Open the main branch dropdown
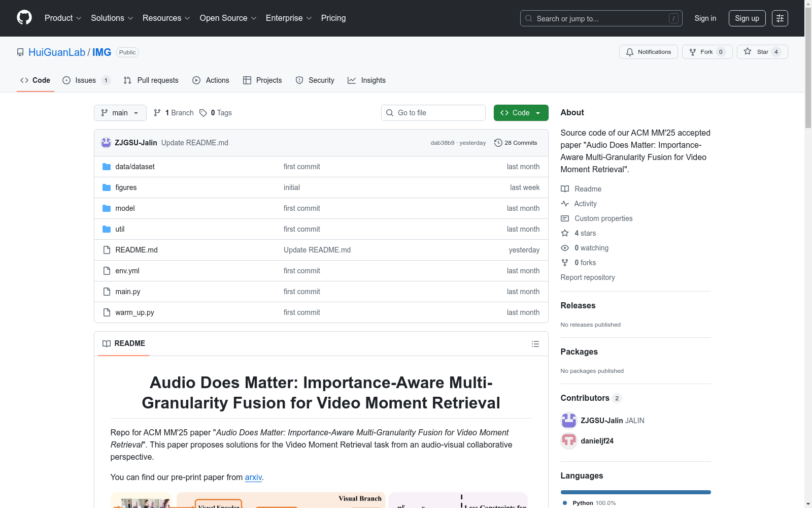 [120, 113]
